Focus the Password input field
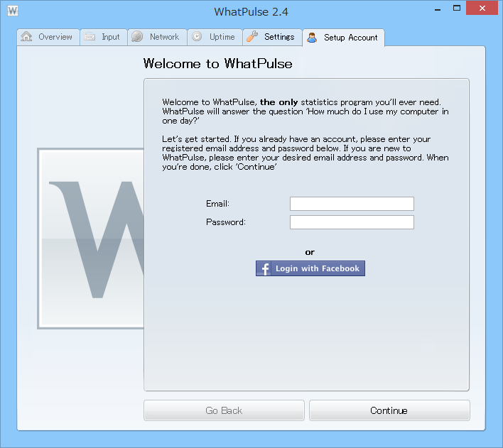 coord(352,222)
